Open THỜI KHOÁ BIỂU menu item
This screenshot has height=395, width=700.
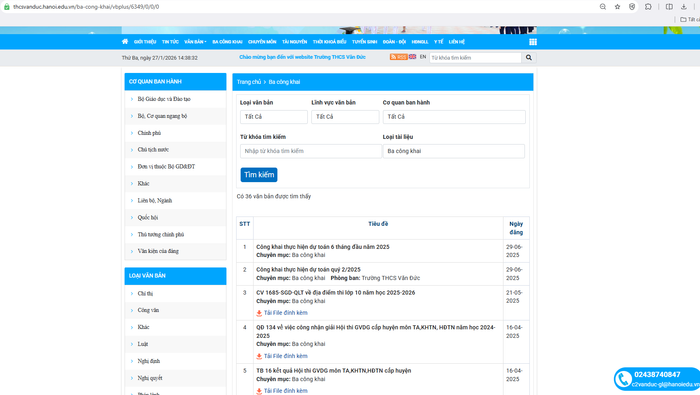click(x=329, y=42)
